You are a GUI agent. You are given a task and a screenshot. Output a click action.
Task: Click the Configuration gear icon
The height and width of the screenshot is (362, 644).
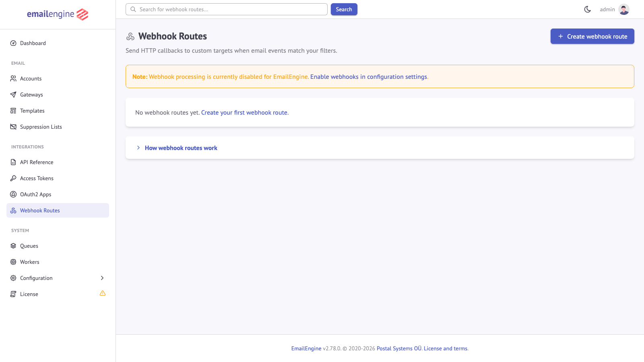pyautogui.click(x=13, y=278)
